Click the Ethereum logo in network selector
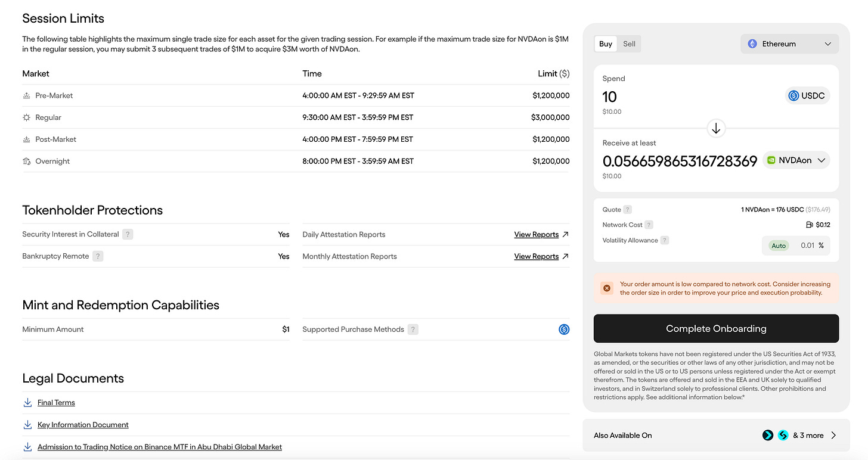The width and height of the screenshot is (868, 460). click(752, 44)
